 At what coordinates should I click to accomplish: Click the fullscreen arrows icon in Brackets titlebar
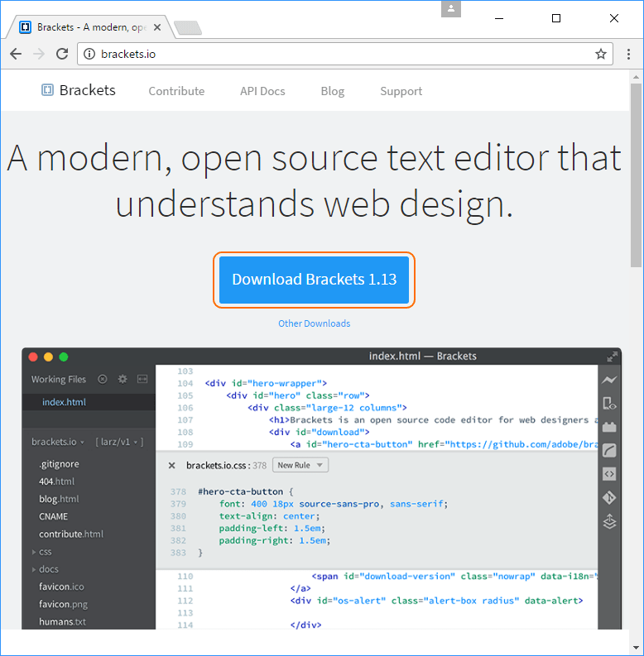pyautogui.click(x=613, y=357)
